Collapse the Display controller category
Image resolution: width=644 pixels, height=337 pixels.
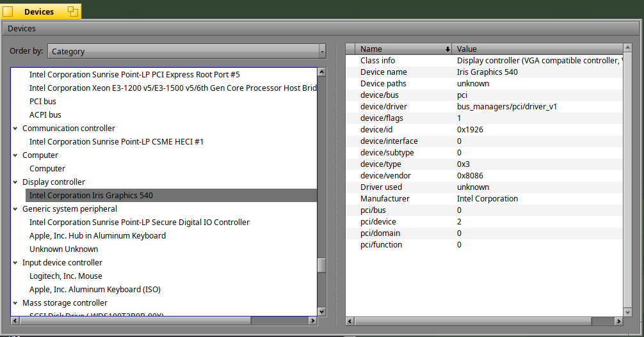click(15, 182)
